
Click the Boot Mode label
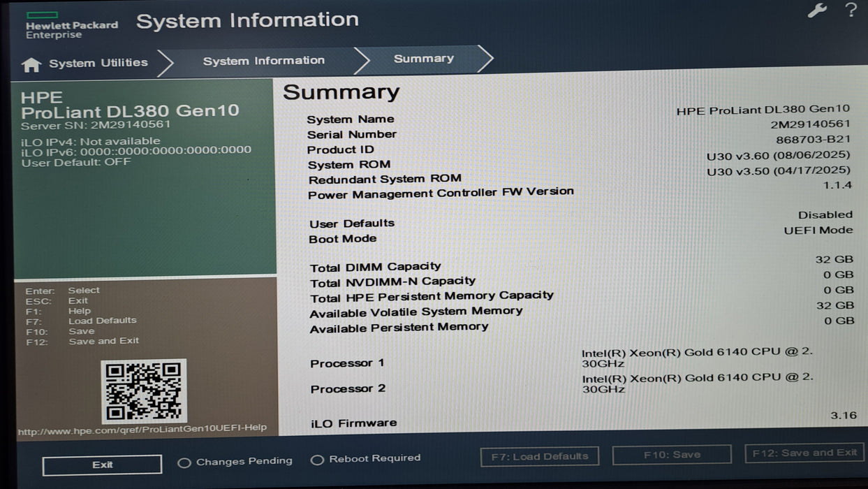343,239
